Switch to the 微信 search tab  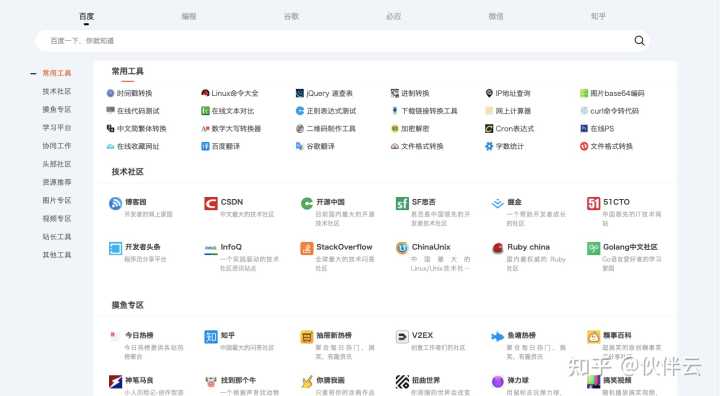496,16
